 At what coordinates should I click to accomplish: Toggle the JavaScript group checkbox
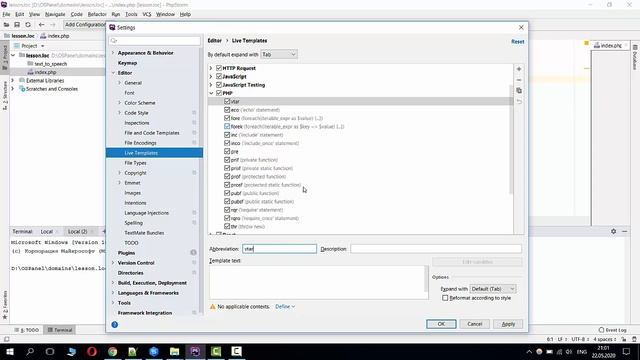point(219,76)
